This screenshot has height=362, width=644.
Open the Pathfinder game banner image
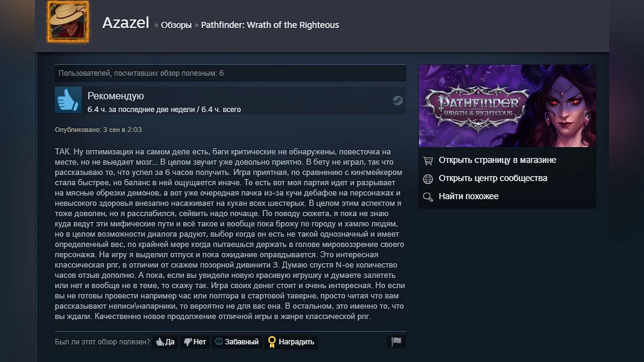coord(507,106)
